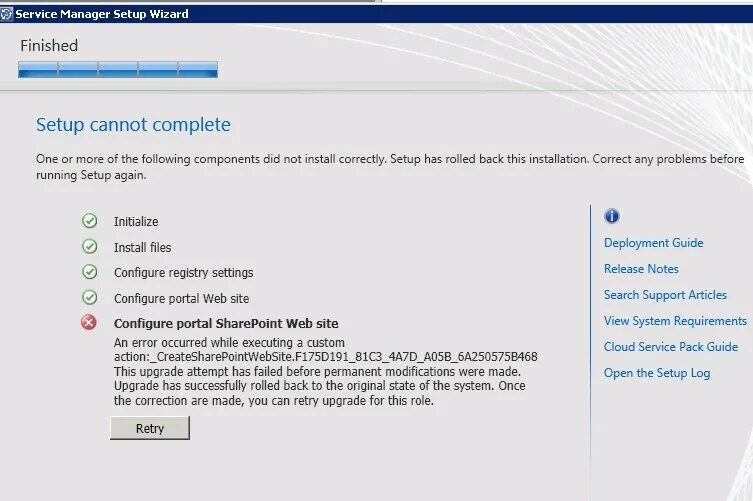This screenshot has width=753, height=501.
Task: Click Search Support Articles link
Action: [x=665, y=295]
